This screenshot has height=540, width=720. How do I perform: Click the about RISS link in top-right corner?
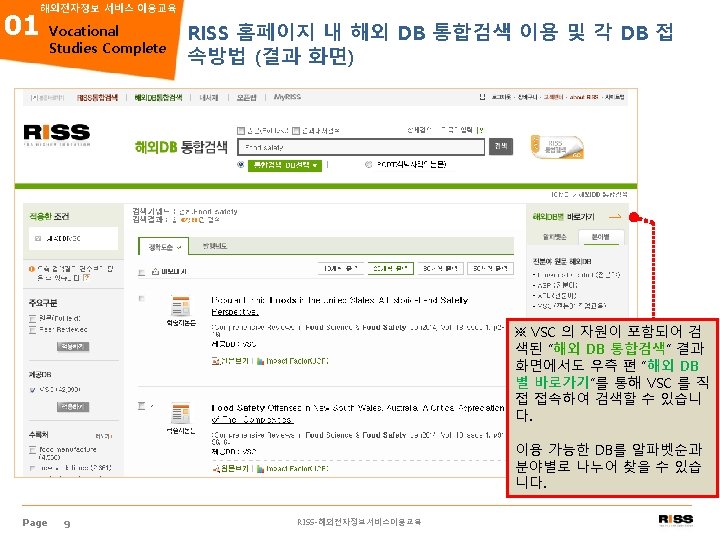[x=584, y=97]
